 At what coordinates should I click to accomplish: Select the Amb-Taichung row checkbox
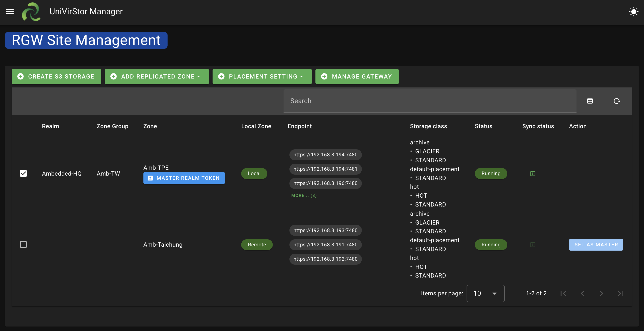(x=23, y=244)
